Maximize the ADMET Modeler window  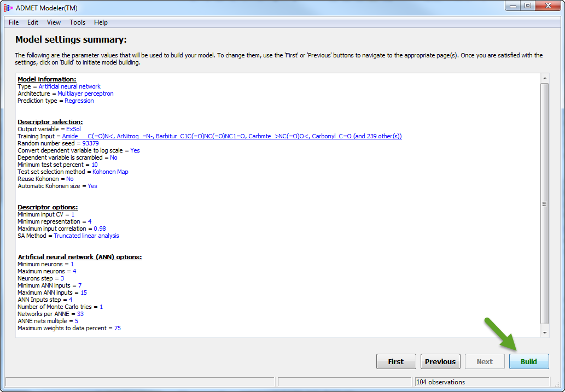(528, 6)
